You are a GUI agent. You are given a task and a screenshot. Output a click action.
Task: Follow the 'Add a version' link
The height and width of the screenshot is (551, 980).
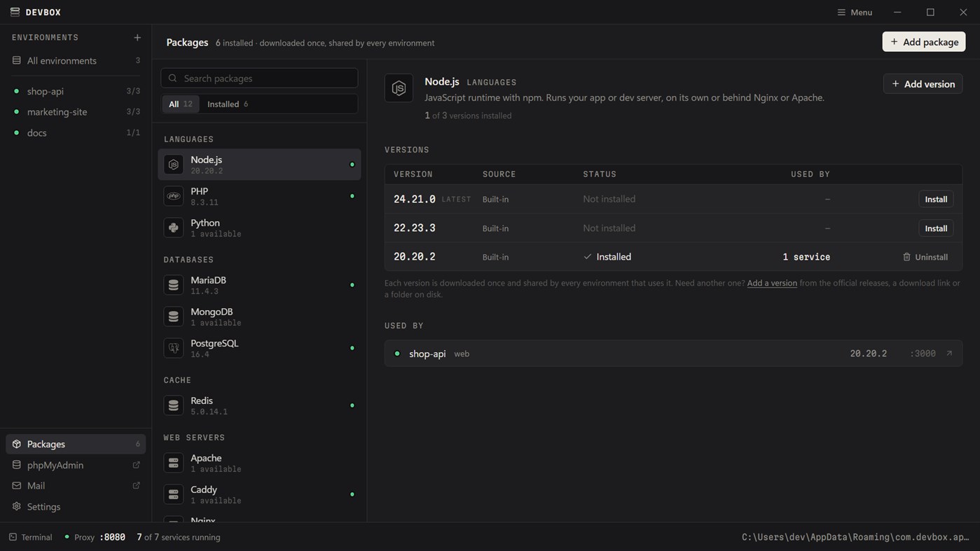pos(772,283)
